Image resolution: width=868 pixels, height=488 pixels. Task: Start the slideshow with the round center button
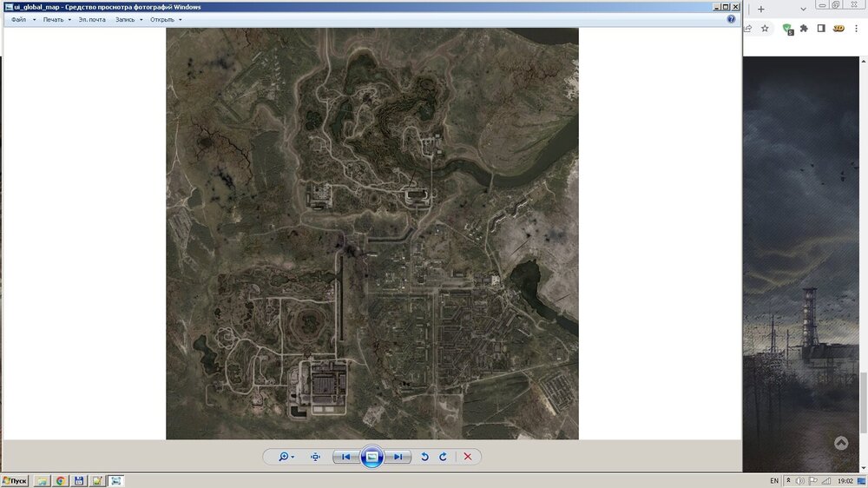click(x=372, y=457)
